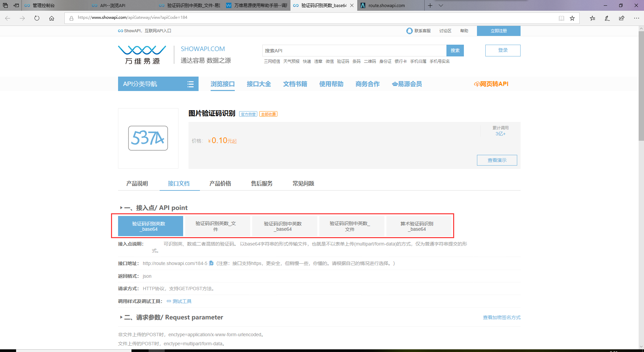Select 验证码识别英数_base64 access point

coord(151,226)
